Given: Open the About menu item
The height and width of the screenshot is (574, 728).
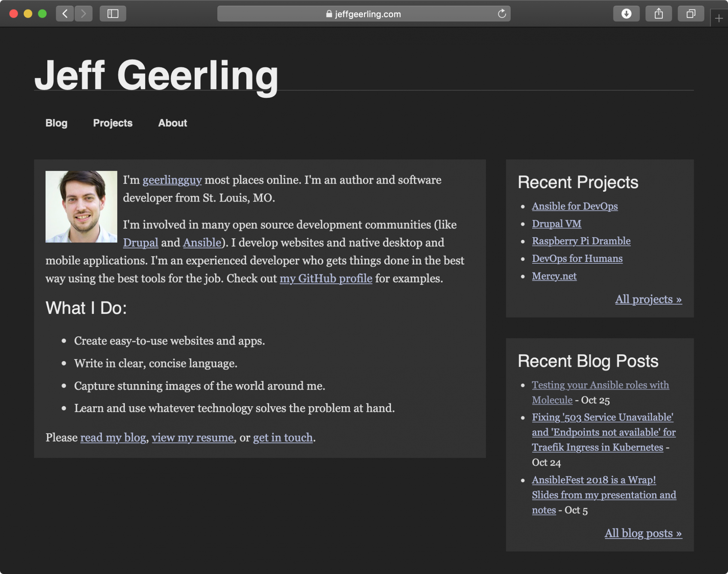Looking at the screenshot, I should [173, 123].
